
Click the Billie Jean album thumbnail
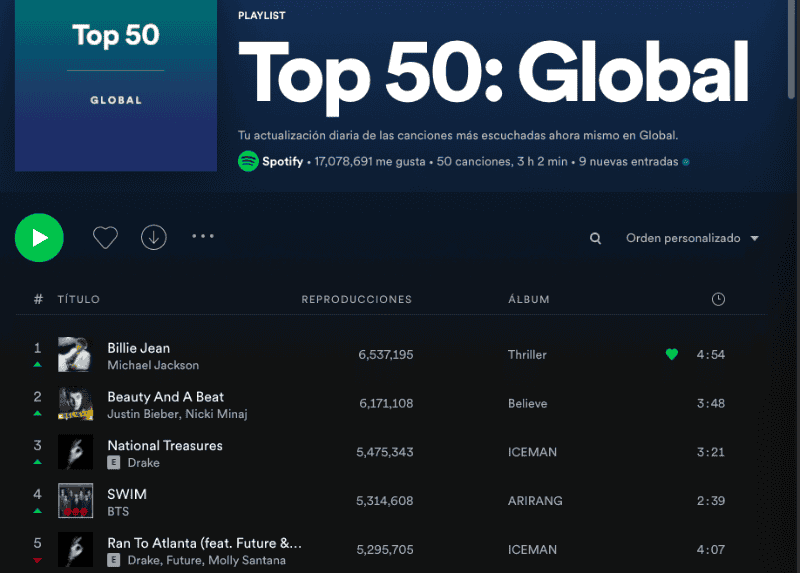pos(76,355)
